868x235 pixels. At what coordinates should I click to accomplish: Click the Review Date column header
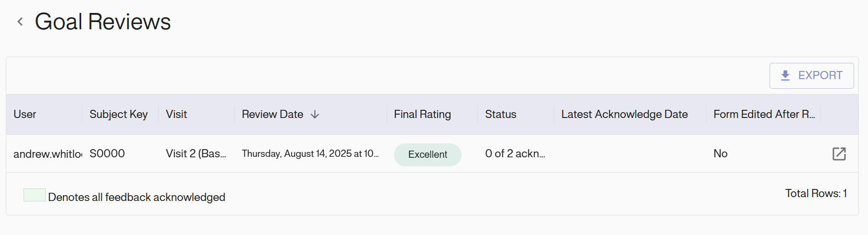tap(272, 115)
